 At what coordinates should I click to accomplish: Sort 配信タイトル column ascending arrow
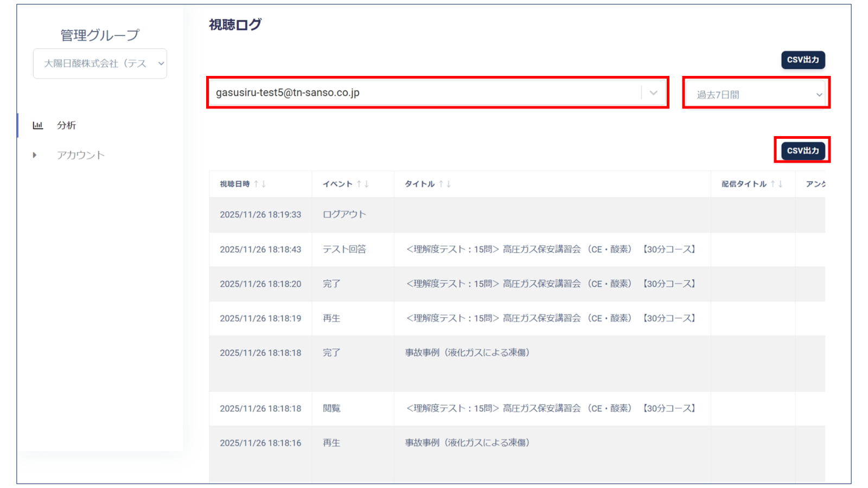(773, 184)
